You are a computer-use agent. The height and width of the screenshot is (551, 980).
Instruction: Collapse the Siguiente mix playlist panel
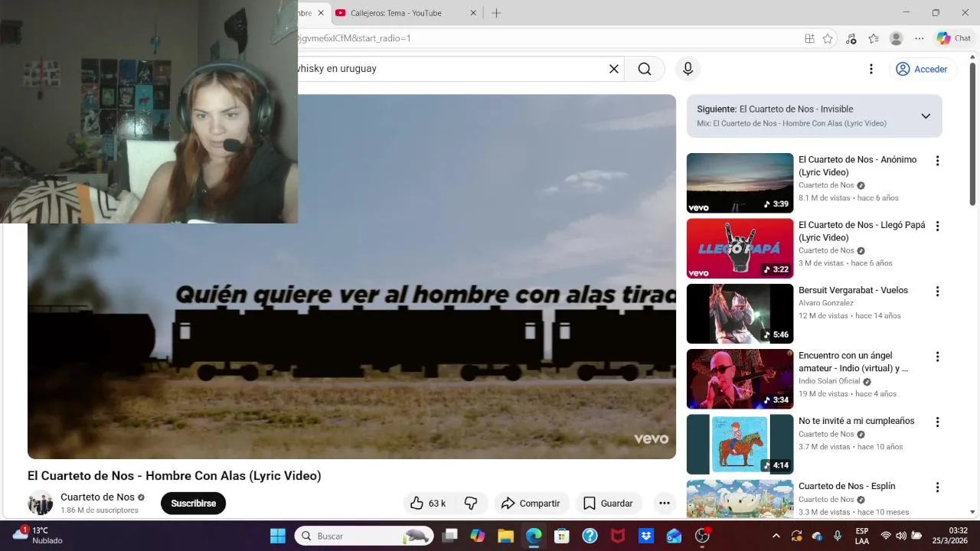[x=926, y=116]
